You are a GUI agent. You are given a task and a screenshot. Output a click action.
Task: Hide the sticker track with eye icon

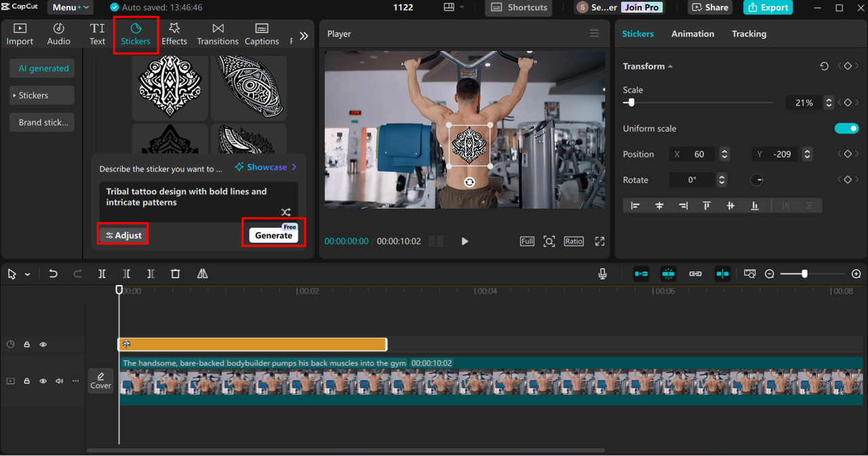click(x=43, y=345)
